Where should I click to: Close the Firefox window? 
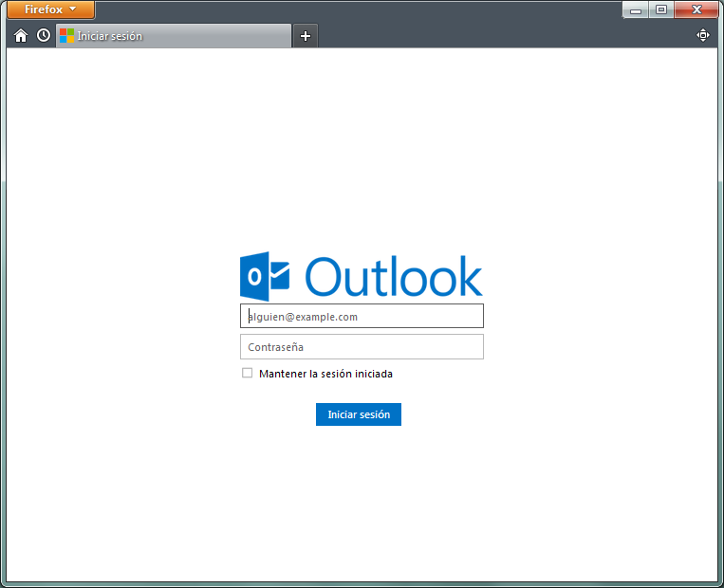696,9
